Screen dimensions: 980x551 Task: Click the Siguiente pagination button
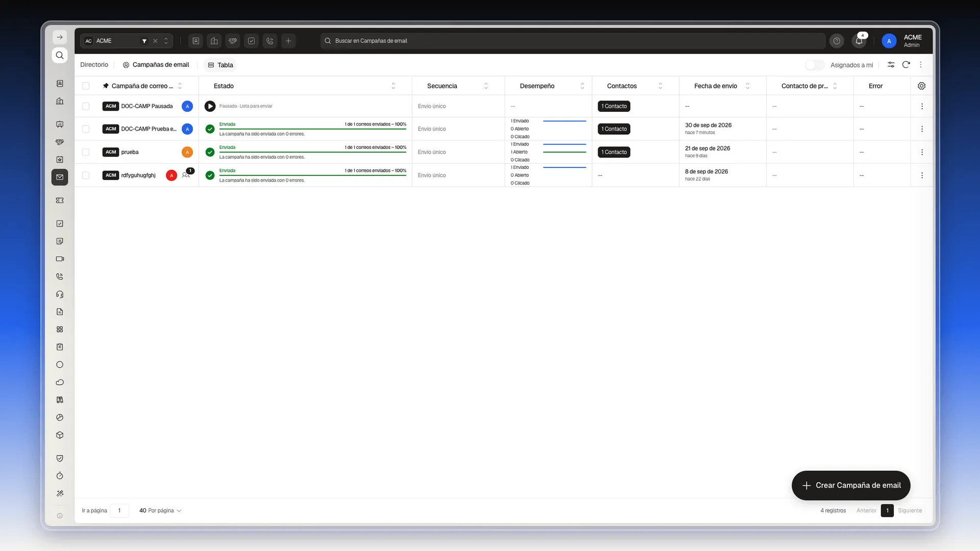coord(910,511)
